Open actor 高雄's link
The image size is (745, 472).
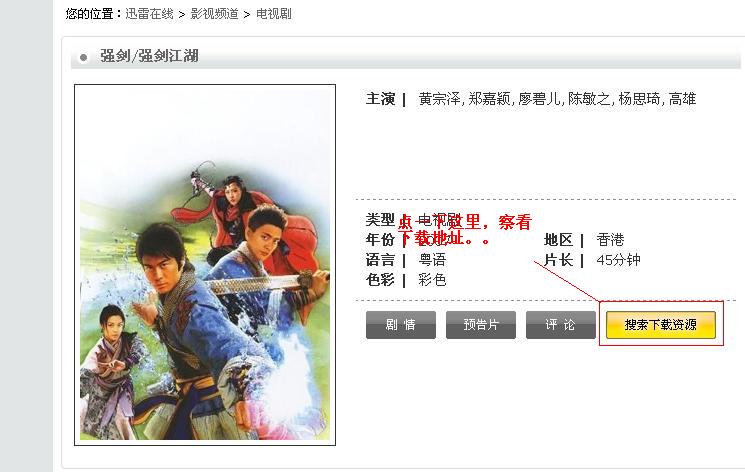[x=682, y=99]
